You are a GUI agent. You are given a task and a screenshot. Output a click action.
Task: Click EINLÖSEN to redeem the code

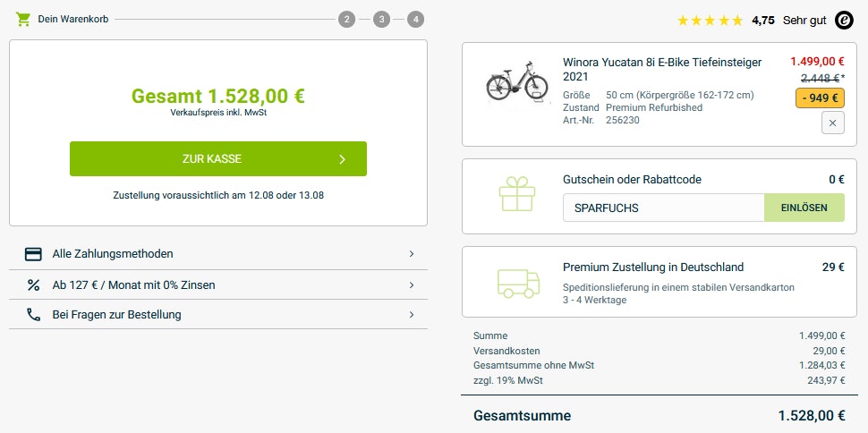tap(804, 208)
